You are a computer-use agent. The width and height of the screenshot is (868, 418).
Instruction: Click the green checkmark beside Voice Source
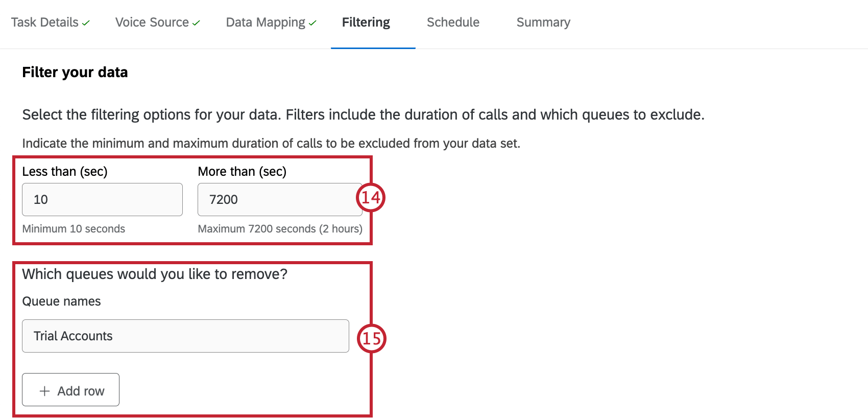point(197,21)
